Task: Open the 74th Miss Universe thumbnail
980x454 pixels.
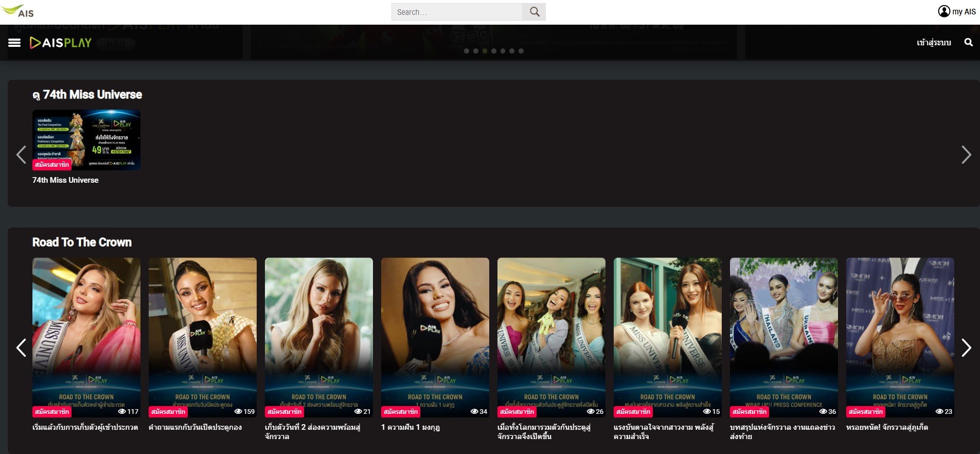Action: pyautogui.click(x=86, y=139)
